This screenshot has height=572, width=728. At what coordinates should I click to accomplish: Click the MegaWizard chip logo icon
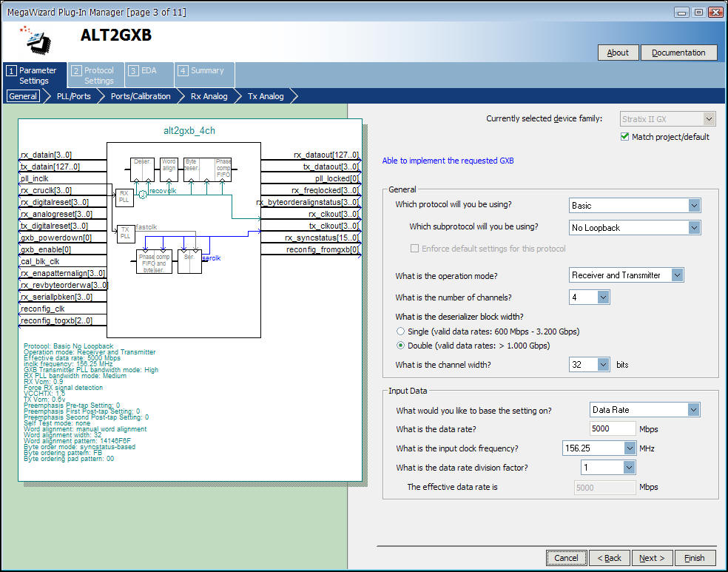pyautogui.click(x=36, y=40)
